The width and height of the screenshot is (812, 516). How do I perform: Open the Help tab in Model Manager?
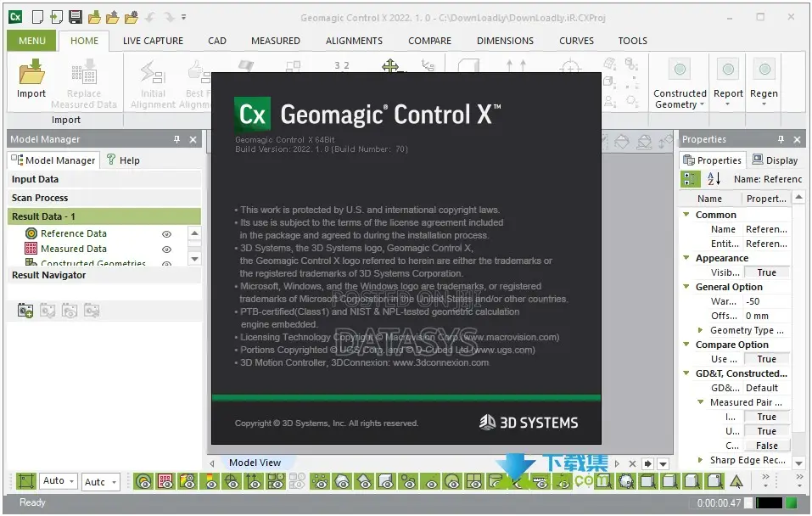tap(123, 160)
